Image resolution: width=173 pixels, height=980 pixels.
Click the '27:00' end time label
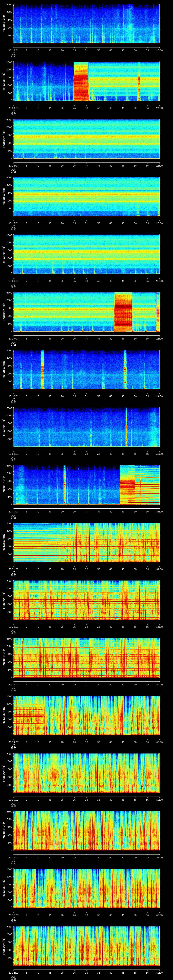pos(160,281)
